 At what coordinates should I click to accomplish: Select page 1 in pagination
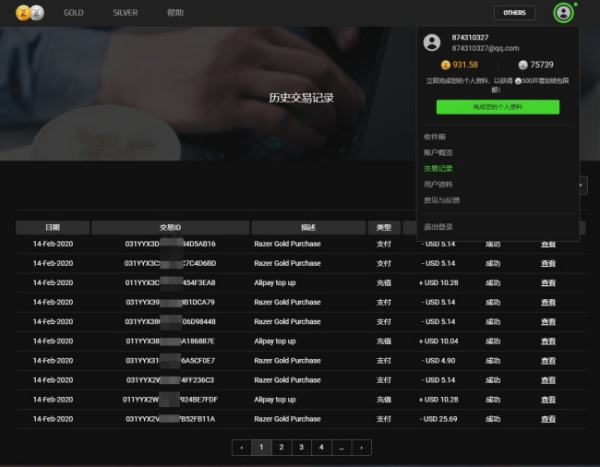261,447
